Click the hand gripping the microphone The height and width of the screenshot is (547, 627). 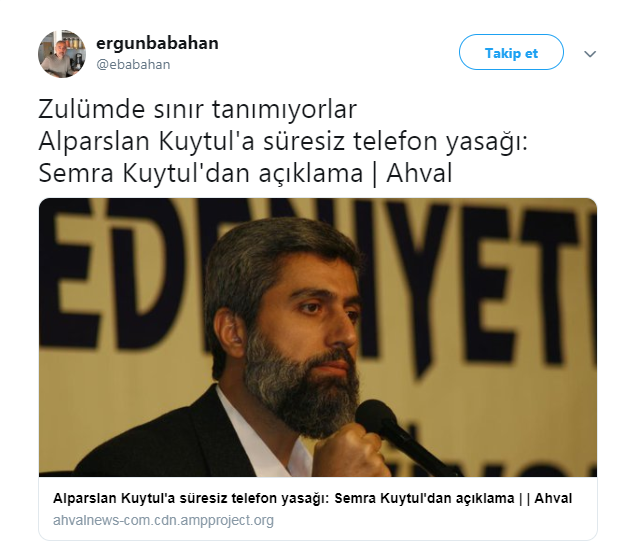coord(348,452)
